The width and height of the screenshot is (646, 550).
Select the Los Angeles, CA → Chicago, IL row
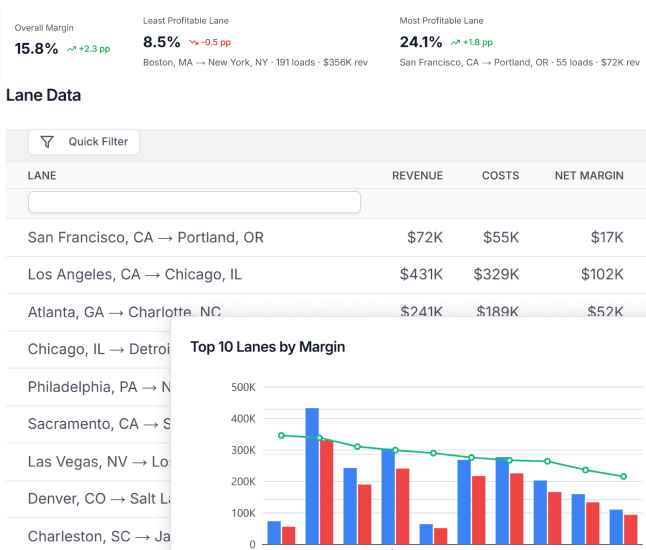tap(326, 275)
